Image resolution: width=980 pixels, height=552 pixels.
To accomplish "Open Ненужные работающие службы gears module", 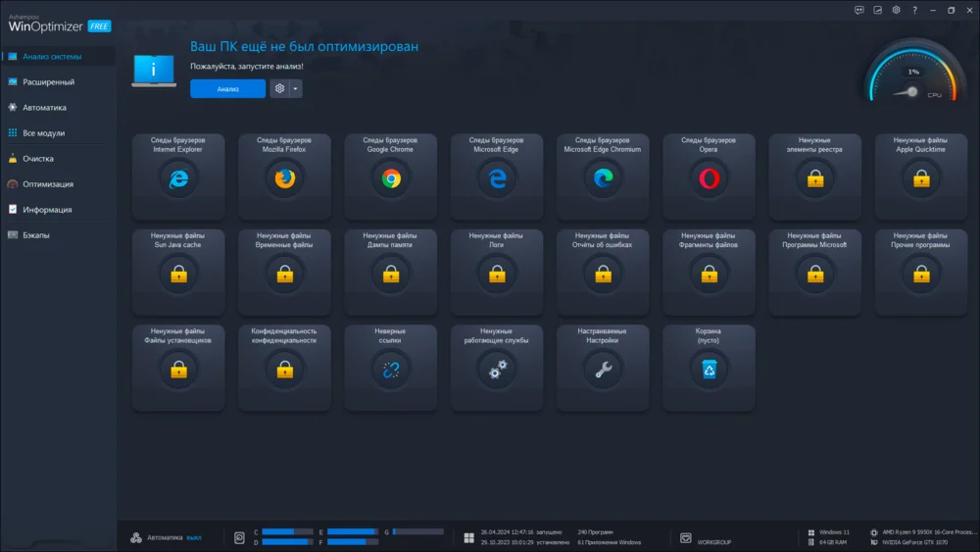I will tap(497, 368).
